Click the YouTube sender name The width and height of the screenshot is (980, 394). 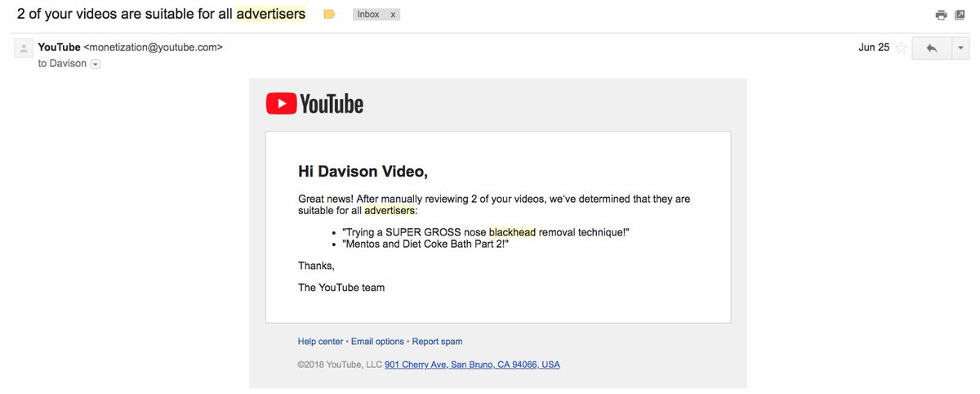click(x=59, y=47)
